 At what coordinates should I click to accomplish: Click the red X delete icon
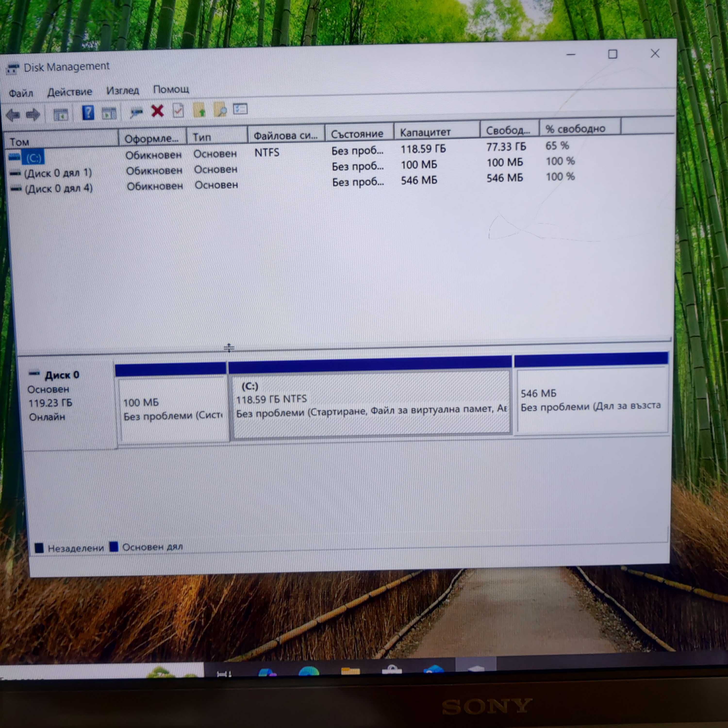pyautogui.click(x=157, y=111)
